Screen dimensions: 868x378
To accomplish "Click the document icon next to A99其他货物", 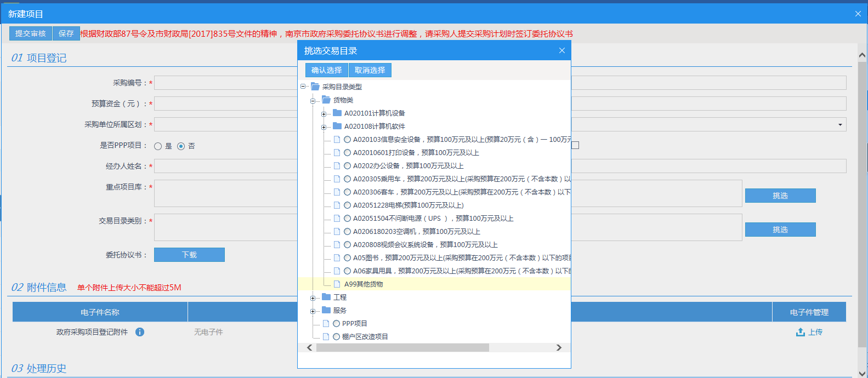I will coord(337,284).
